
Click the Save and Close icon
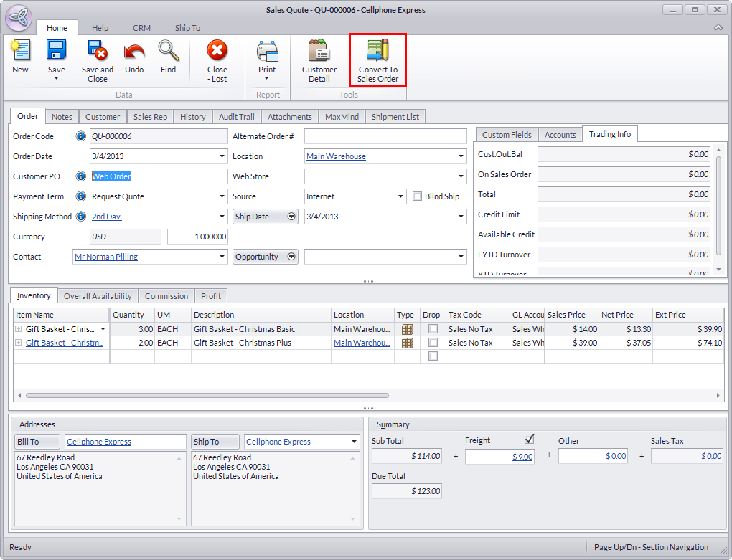pos(97,52)
